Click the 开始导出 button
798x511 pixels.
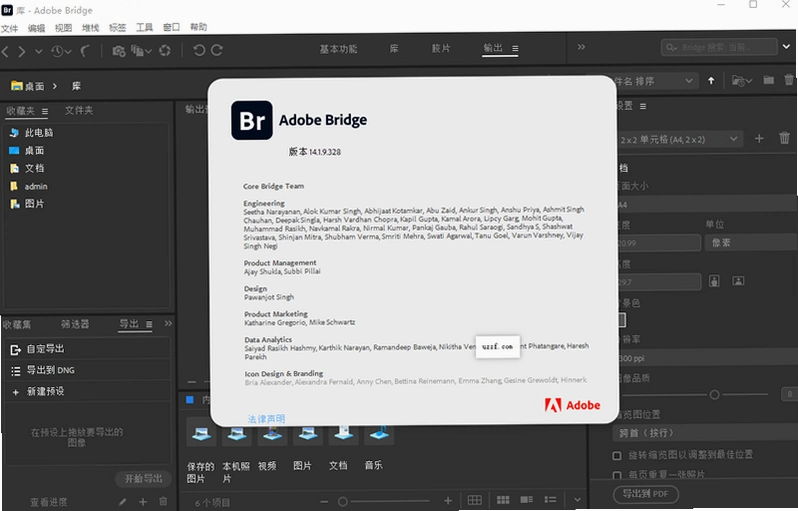click(x=143, y=478)
